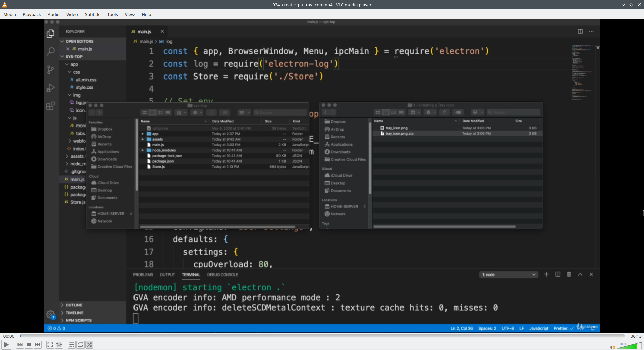The height and width of the screenshot is (350, 644).
Task: Open the VS Code Manage gear icon
Action: [x=51, y=315]
